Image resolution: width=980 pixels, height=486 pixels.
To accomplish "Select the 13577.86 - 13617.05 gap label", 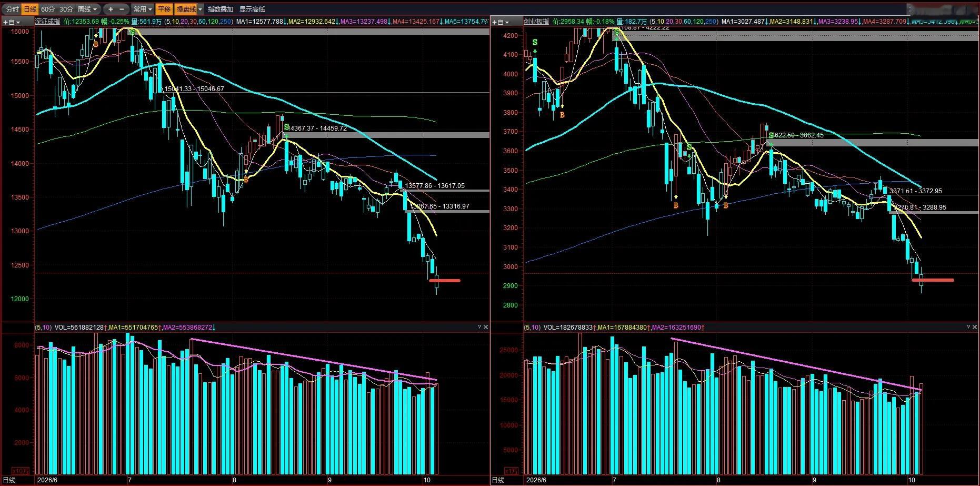I will pyautogui.click(x=435, y=186).
